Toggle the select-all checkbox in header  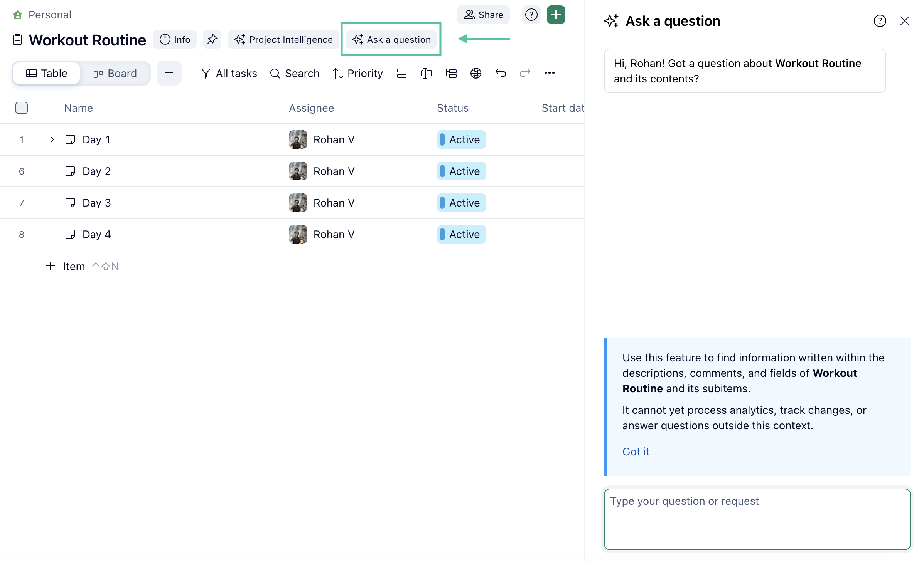tap(22, 108)
